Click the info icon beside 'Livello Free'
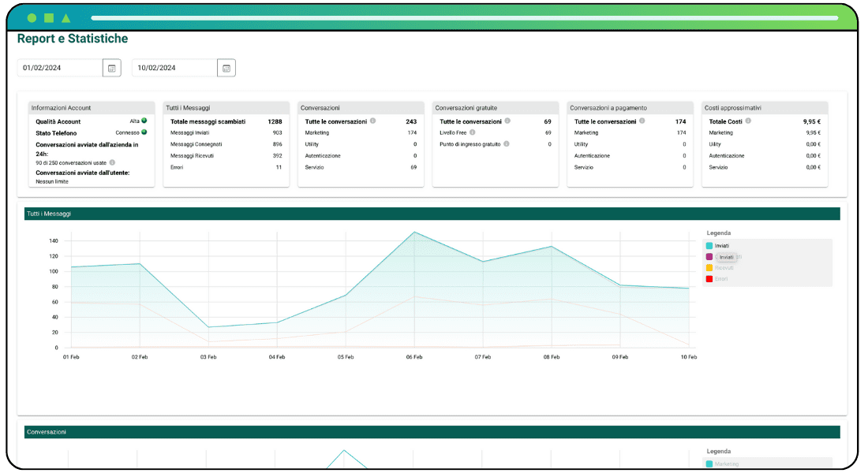Viewport: 868px width, 473px height. tap(473, 132)
